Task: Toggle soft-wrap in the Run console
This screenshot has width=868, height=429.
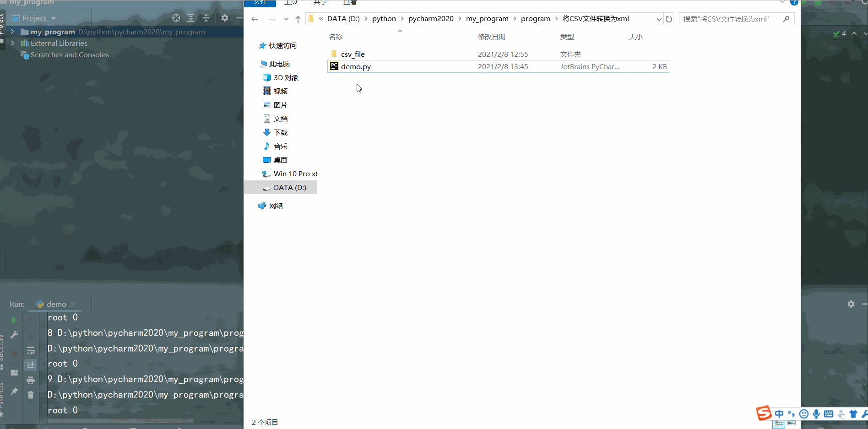Action: [x=31, y=350]
